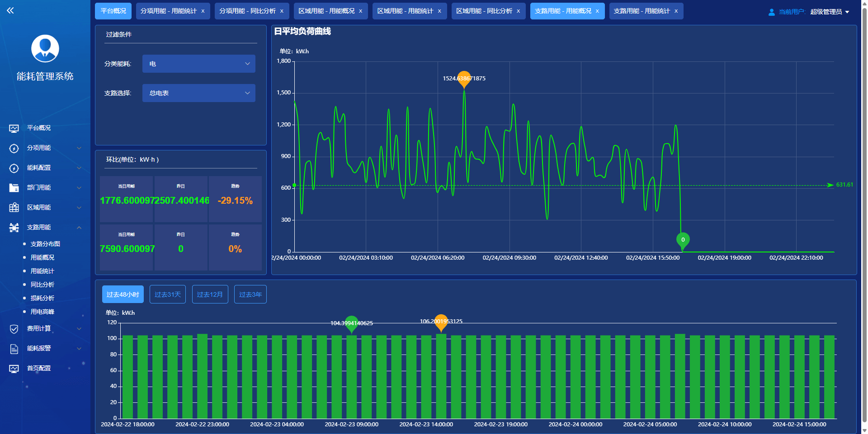Open 用电高峰 submenu item
This screenshot has width=868, height=434.
(x=42, y=312)
